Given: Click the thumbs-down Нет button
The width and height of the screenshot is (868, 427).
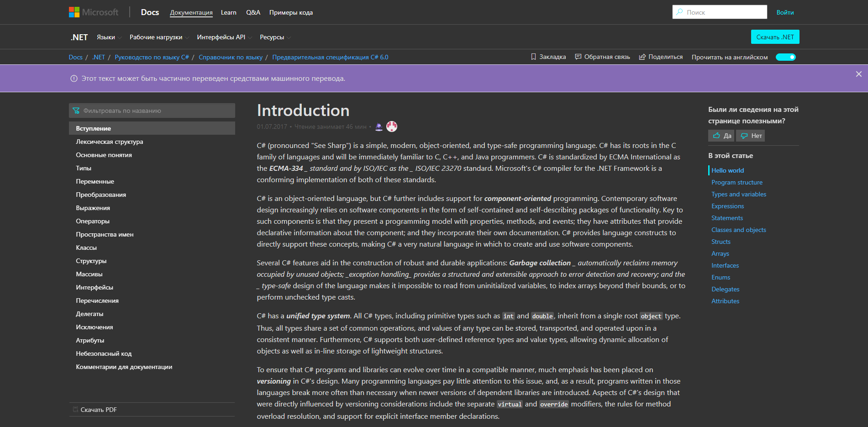Looking at the screenshot, I should point(751,136).
